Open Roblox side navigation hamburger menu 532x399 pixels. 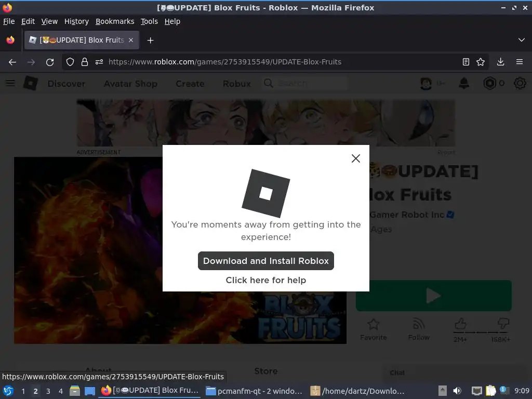tap(10, 83)
